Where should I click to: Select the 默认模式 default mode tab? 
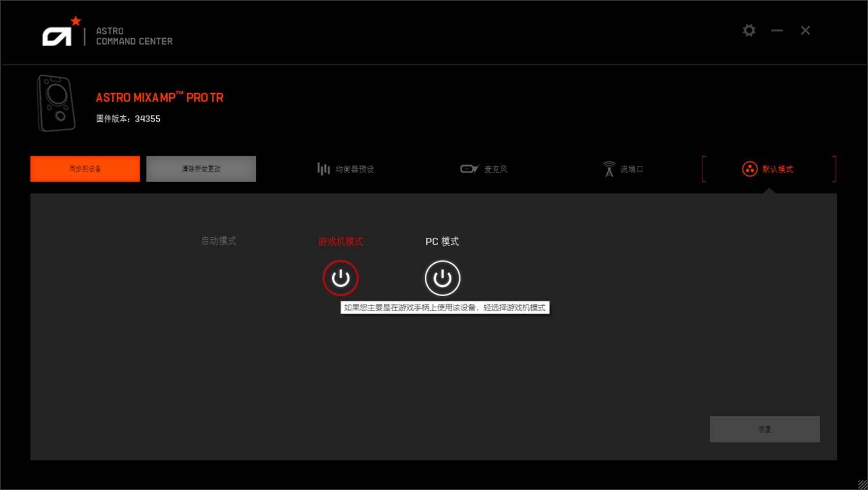pos(769,169)
